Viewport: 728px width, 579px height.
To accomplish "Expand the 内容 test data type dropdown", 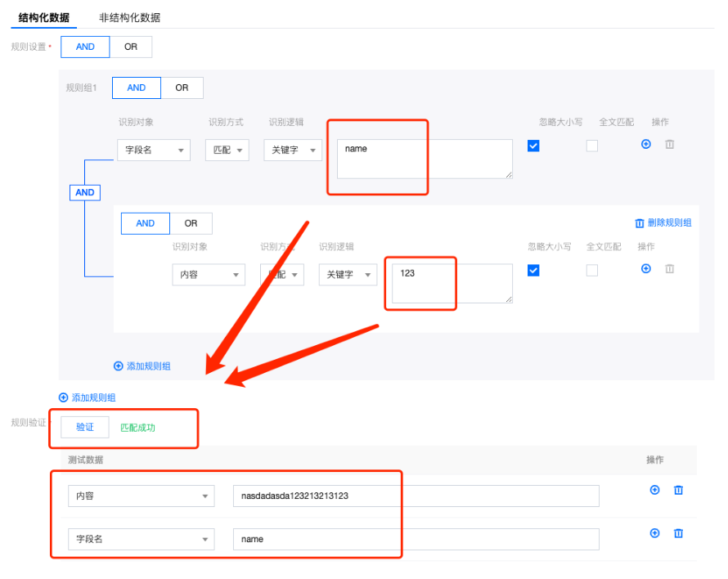I will [x=141, y=496].
